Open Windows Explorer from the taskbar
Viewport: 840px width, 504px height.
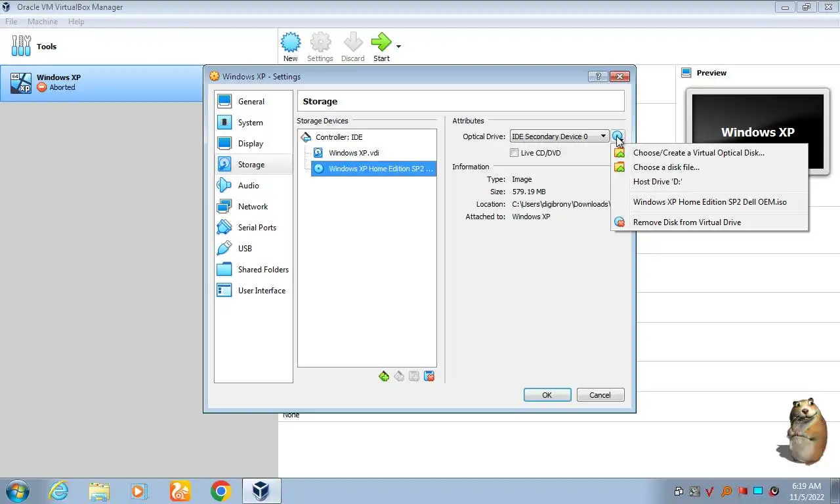(99, 491)
